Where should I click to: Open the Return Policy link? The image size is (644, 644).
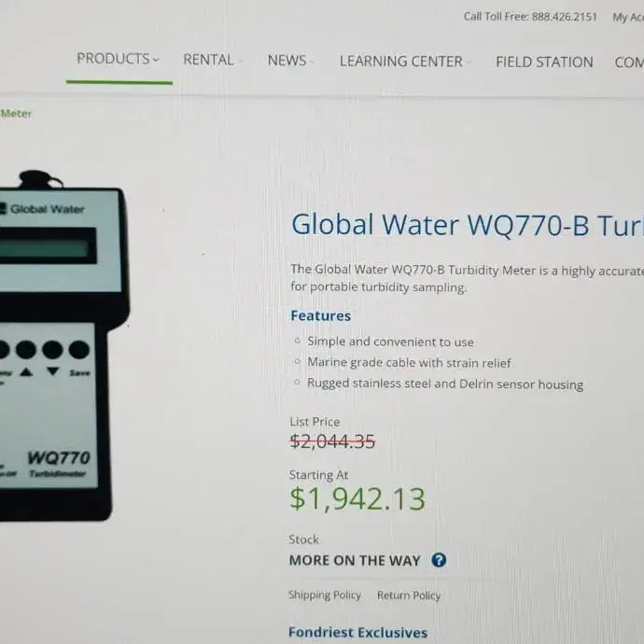pos(409,595)
